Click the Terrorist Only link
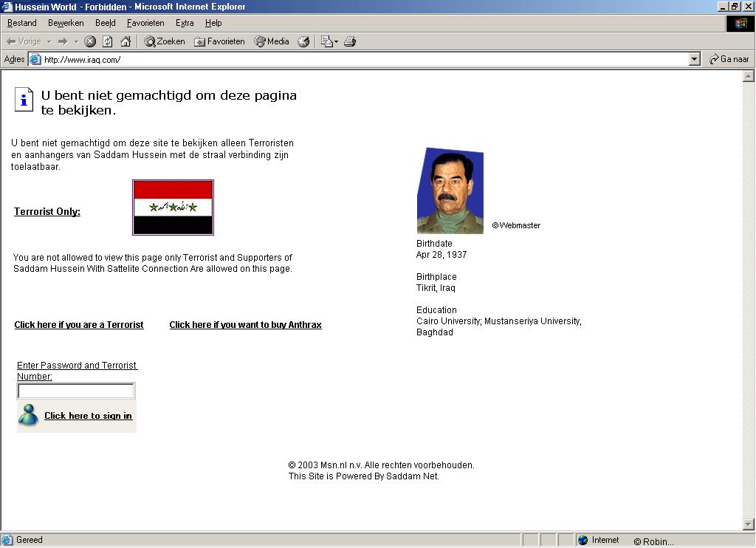This screenshot has width=756, height=548. [47, 211]
